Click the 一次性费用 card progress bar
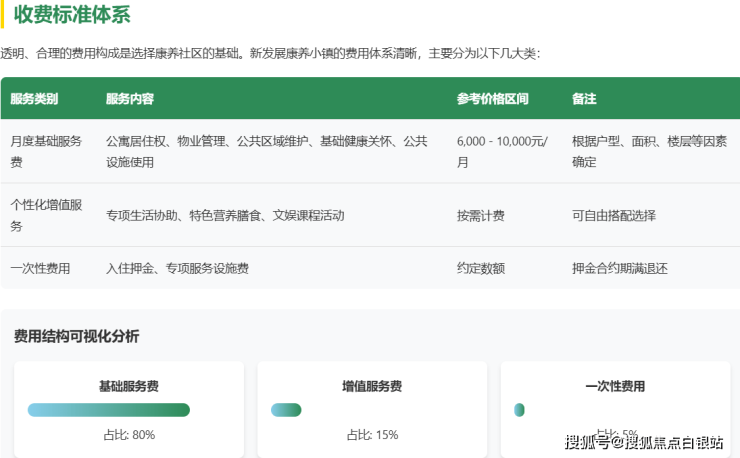The height and width of the screenshot is (458, 740). point(519,410)
